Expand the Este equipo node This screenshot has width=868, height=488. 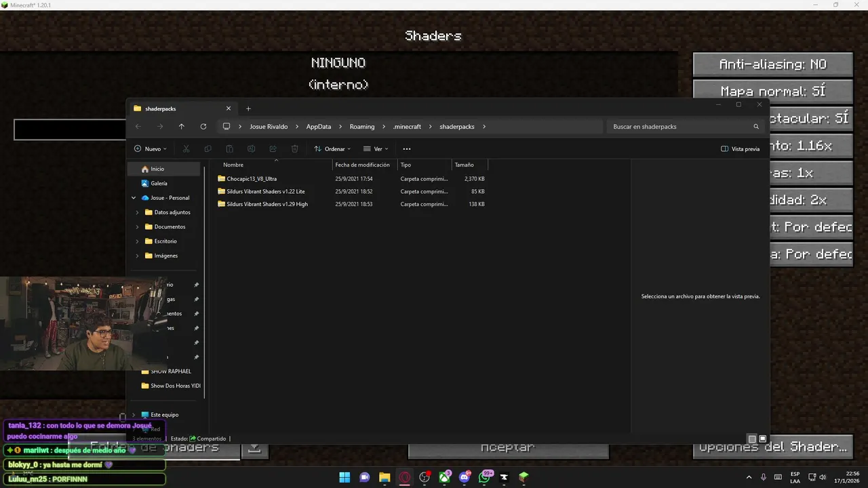[134, 415]
